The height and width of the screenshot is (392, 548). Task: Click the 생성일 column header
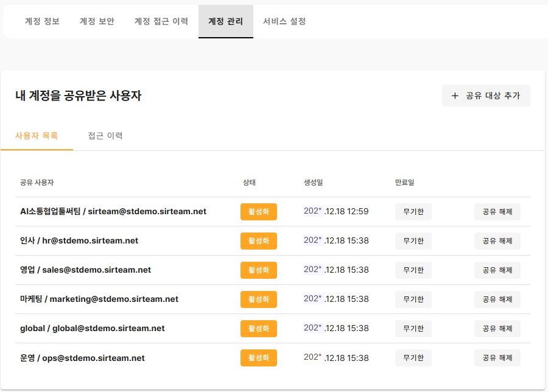point(313,183)
